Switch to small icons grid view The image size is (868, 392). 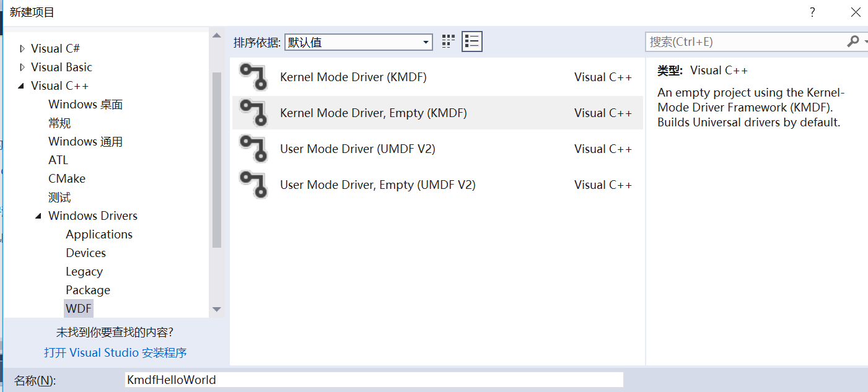coord(449,41)
